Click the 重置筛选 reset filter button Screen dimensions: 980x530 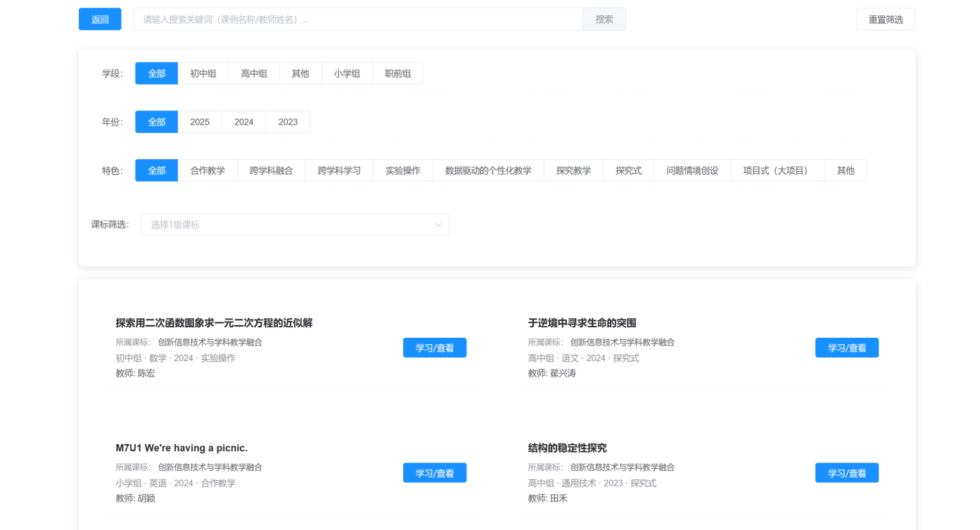click(885, 19)
